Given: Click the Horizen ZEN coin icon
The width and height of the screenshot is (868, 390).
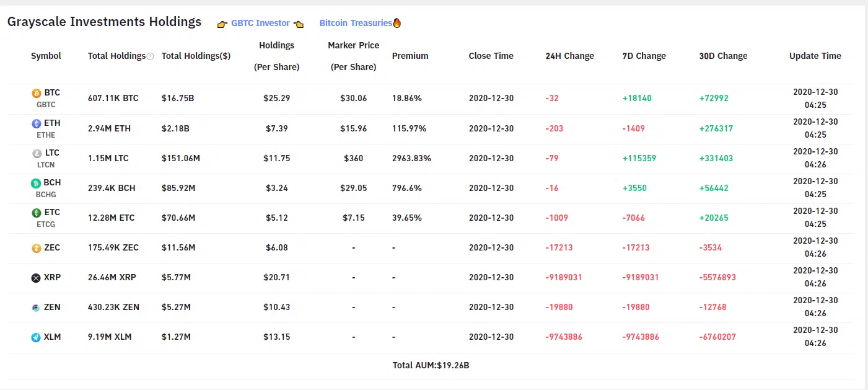Looking at the screenshot, I should coord(37,308).
